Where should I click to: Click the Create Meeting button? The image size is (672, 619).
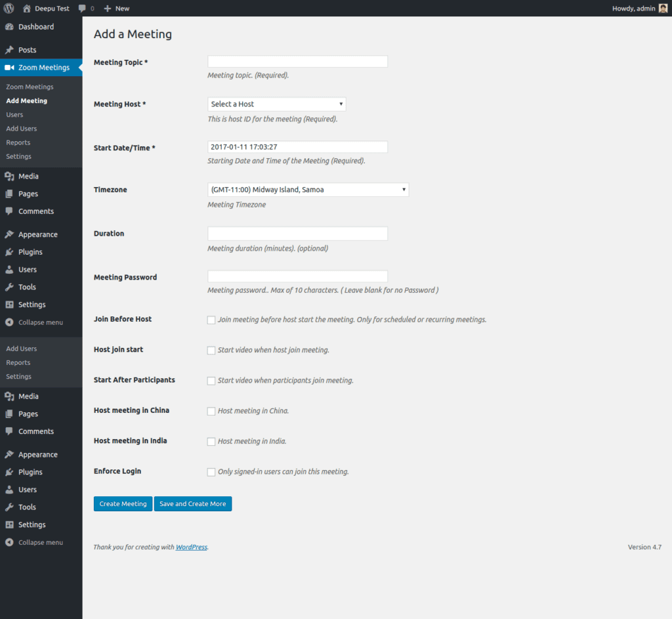click(x=123, y=503)
